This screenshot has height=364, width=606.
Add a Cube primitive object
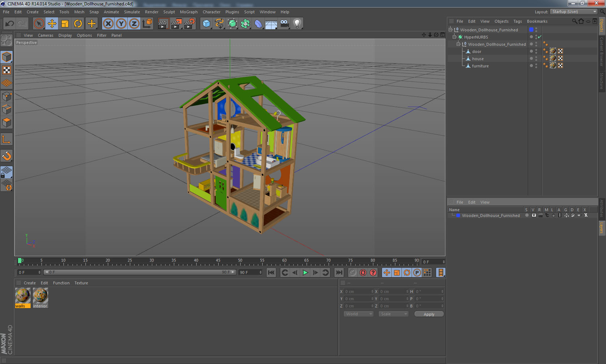click(206, 24)
